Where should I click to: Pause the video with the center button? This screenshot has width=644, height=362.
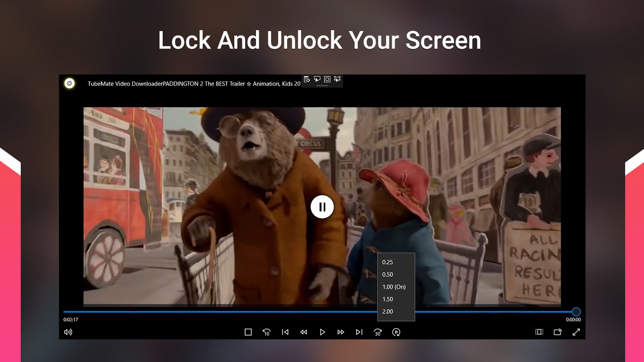(322, 207)
